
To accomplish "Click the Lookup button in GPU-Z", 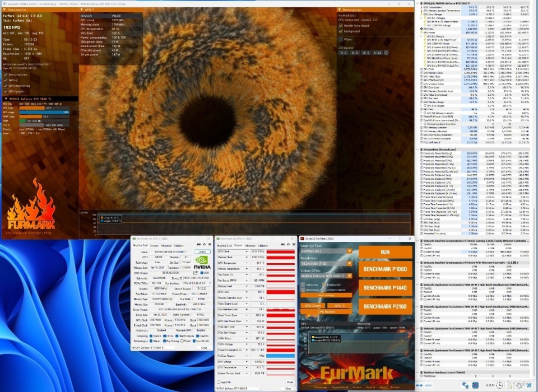I will pos(202,252).
